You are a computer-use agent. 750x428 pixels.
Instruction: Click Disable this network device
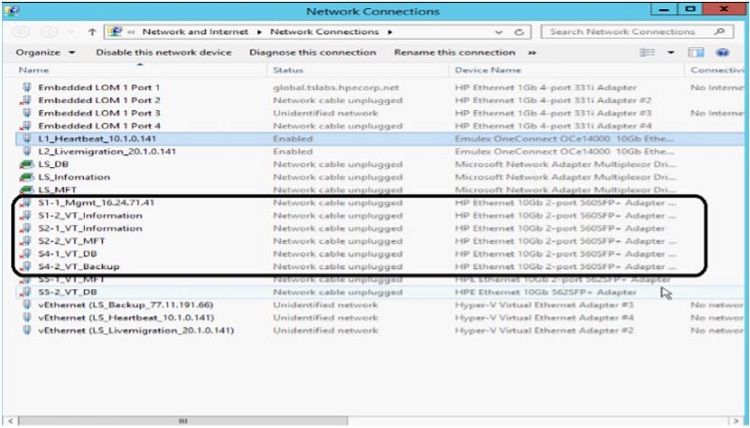[x=164, y=52]
